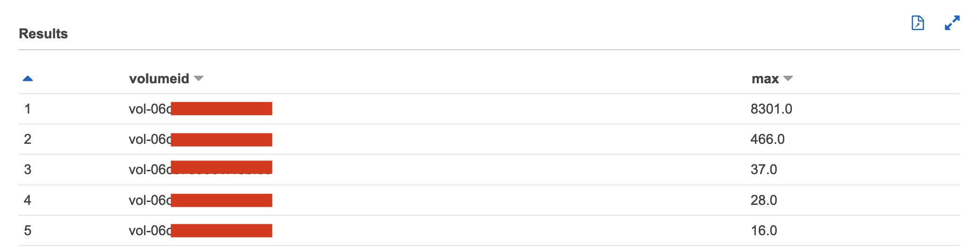Click the max value 8301.0
This screenshot has height=247, width=980.
(771, 109)
